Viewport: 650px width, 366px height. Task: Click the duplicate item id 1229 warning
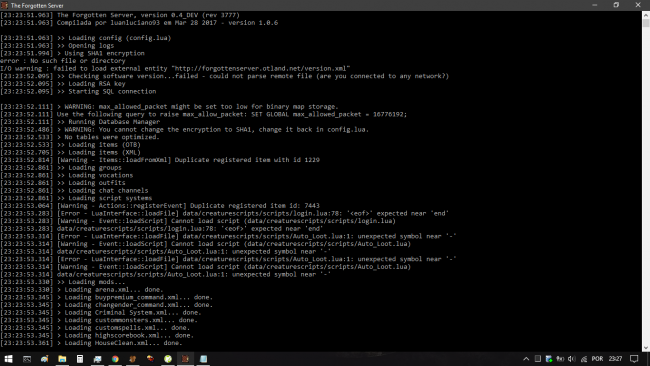[x=160, y=160]
